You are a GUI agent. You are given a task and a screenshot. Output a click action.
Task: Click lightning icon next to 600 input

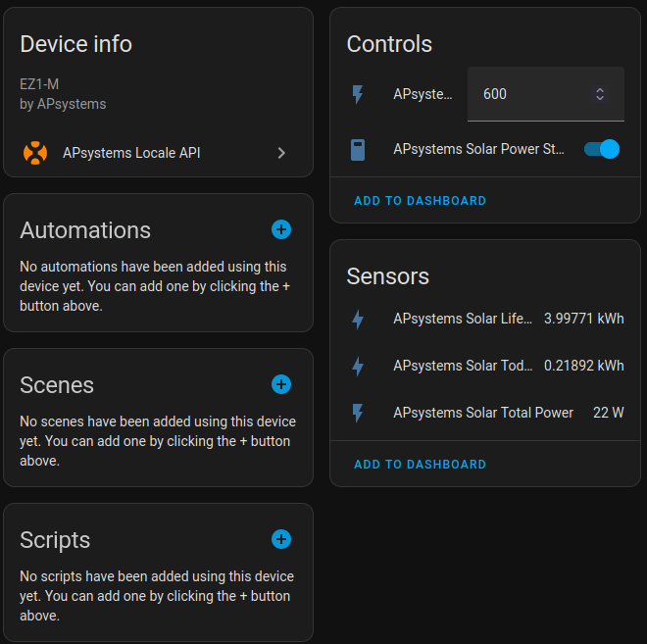tap(358, 94)
